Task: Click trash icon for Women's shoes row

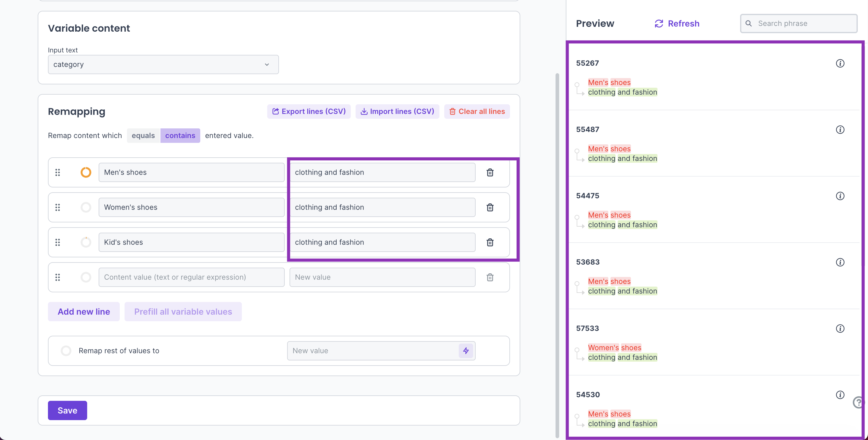Action: coord(490,207)
